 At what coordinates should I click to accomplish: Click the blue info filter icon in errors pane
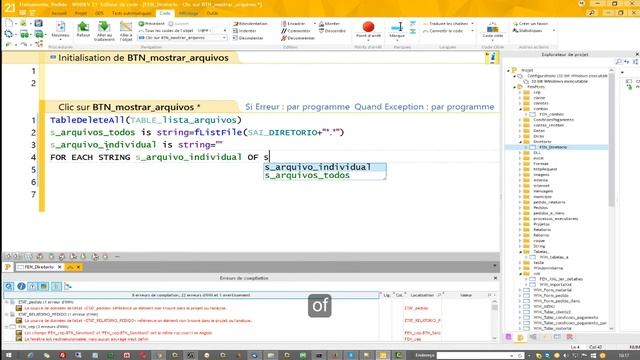[21, 286]
